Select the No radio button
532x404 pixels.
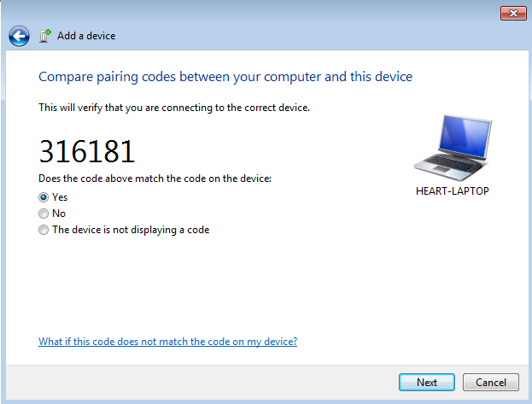tap(44, 214)
